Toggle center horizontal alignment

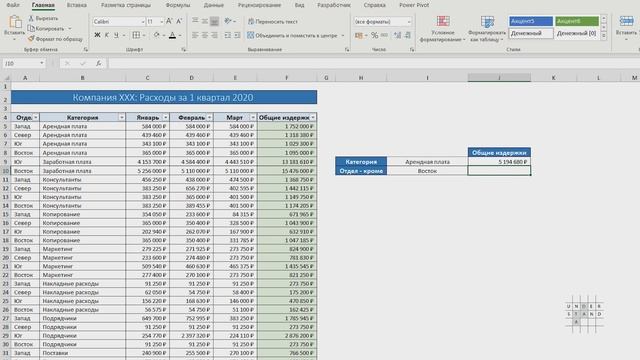click(204, 36)
